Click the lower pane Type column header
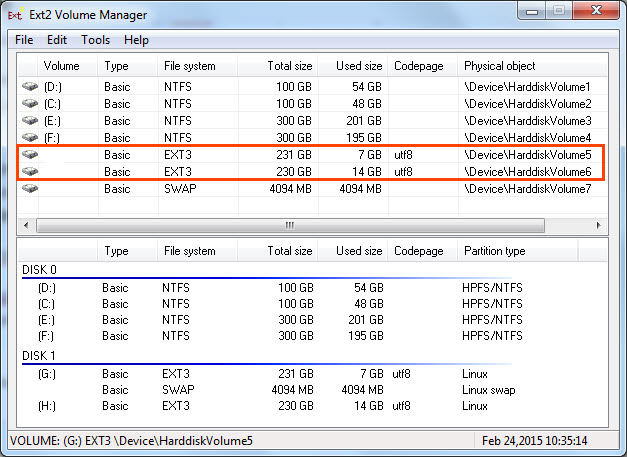 tap(128, 251)
